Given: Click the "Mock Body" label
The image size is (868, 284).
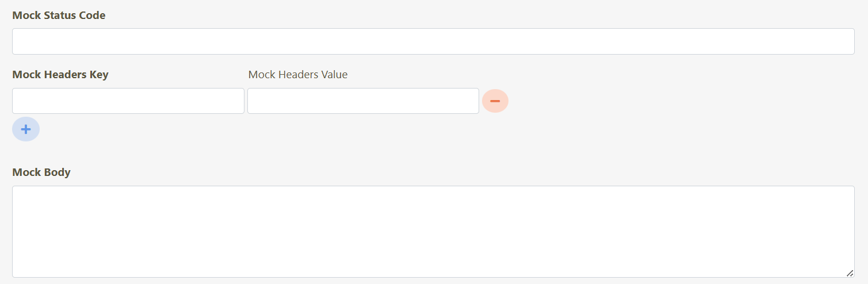Looking at the screenshot, I should pos(41,172).
